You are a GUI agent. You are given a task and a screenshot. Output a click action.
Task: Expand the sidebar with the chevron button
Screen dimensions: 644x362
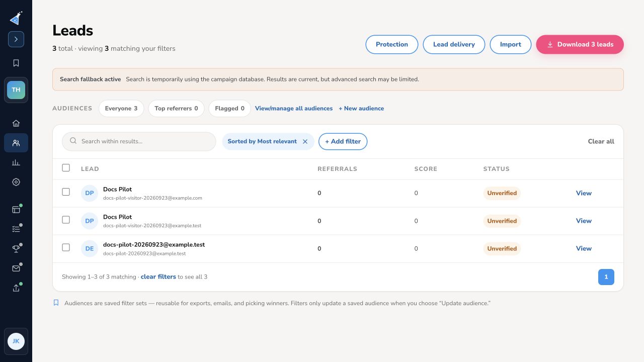[16, 39]
